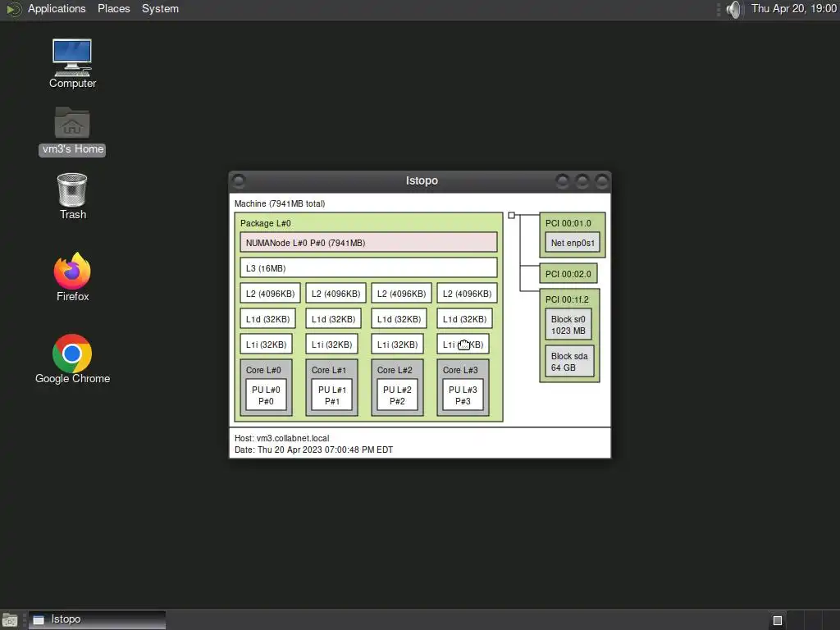Click the lstopo window menu button at title left

[239, 181]
